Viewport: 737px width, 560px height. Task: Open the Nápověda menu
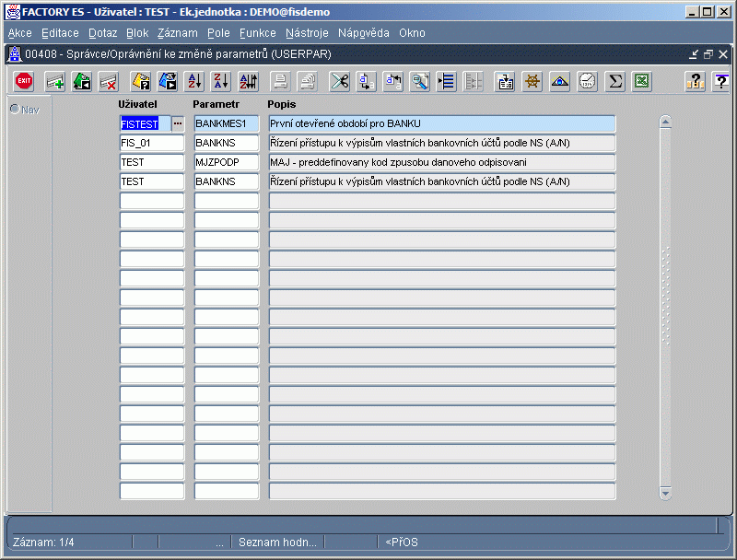[364, 33]
